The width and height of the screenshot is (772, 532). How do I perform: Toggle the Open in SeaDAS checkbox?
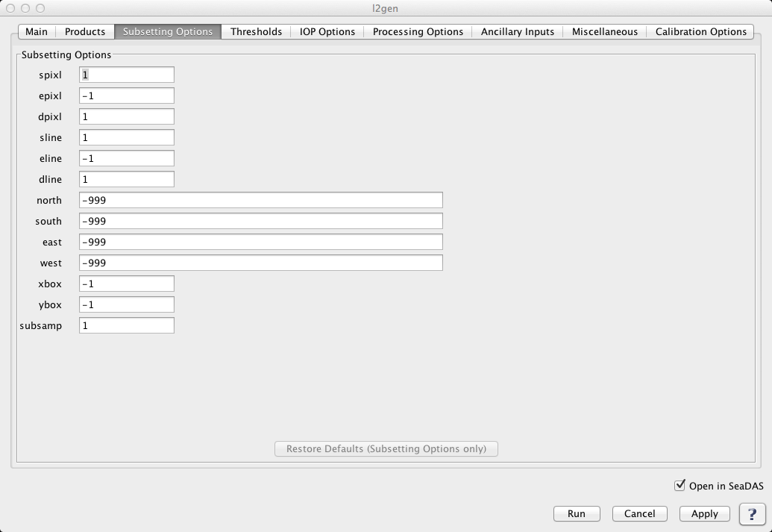(x=680, y=485)
